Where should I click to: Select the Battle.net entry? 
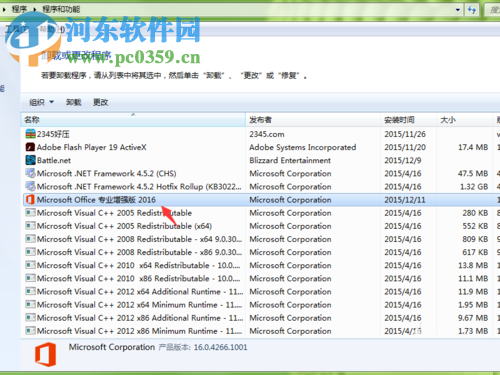pos(54,160)
